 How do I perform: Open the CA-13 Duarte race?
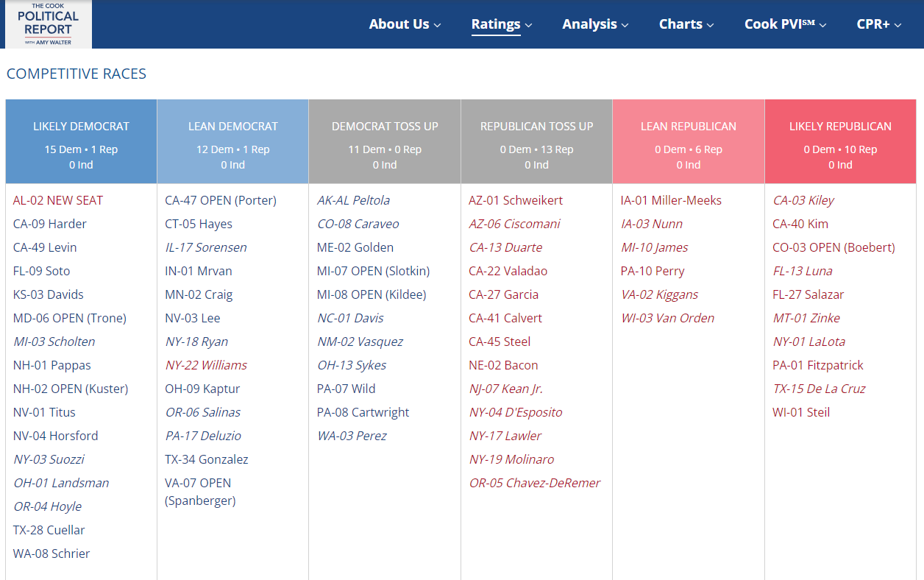[506, 247]
